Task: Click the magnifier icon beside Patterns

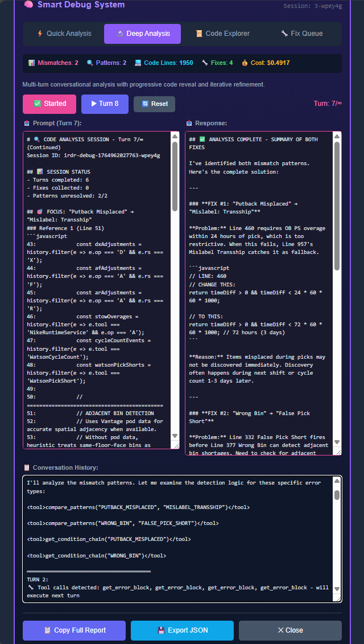Action: pos(90,63)
